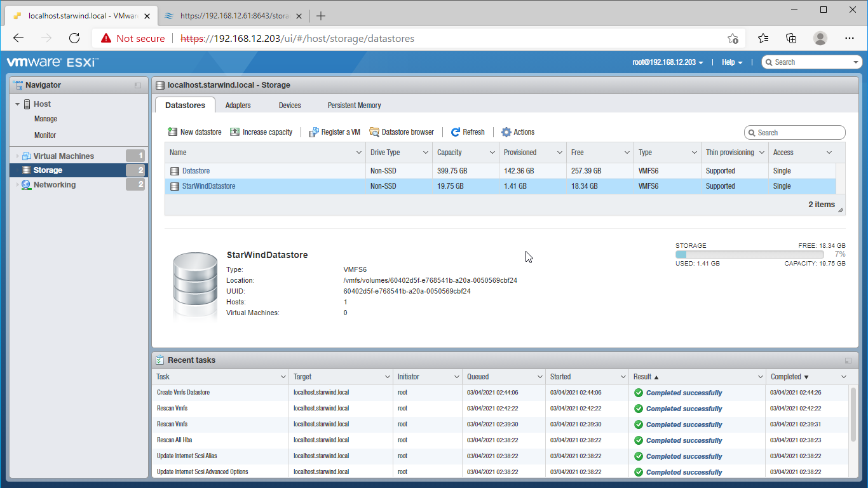
Task: Click the StarWindDatastore row disk icon
Action: pos(175,186)
